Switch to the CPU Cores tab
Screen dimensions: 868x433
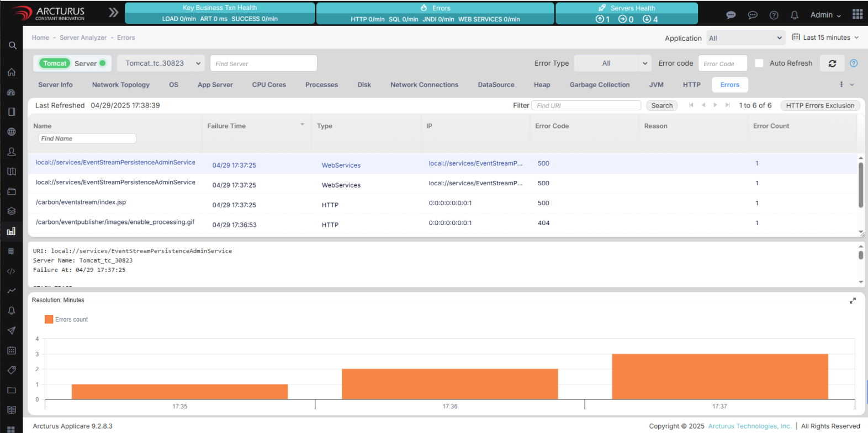click(269, 85)
